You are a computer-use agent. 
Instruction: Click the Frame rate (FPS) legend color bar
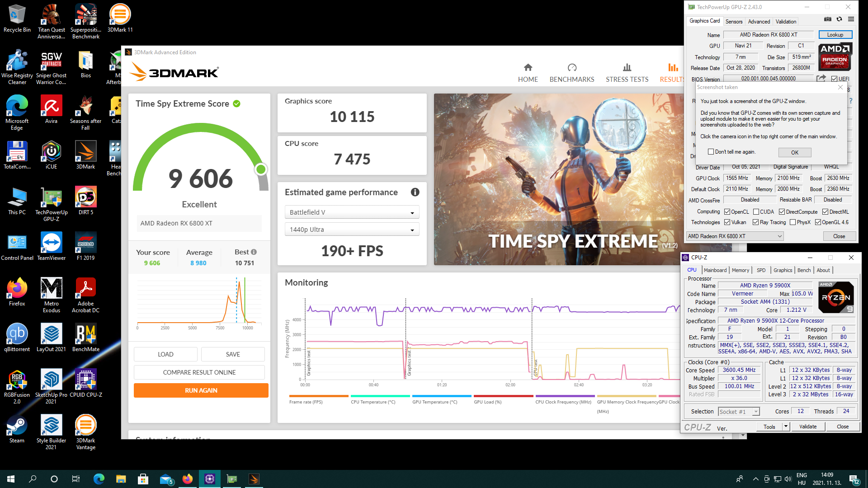pos(318,396)
